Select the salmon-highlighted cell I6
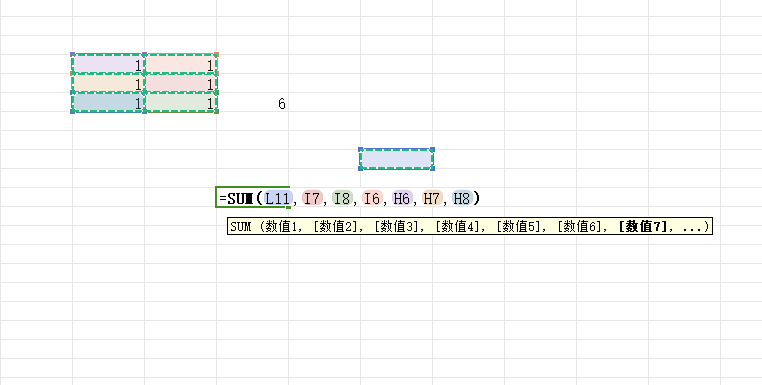 pos(181,64)
